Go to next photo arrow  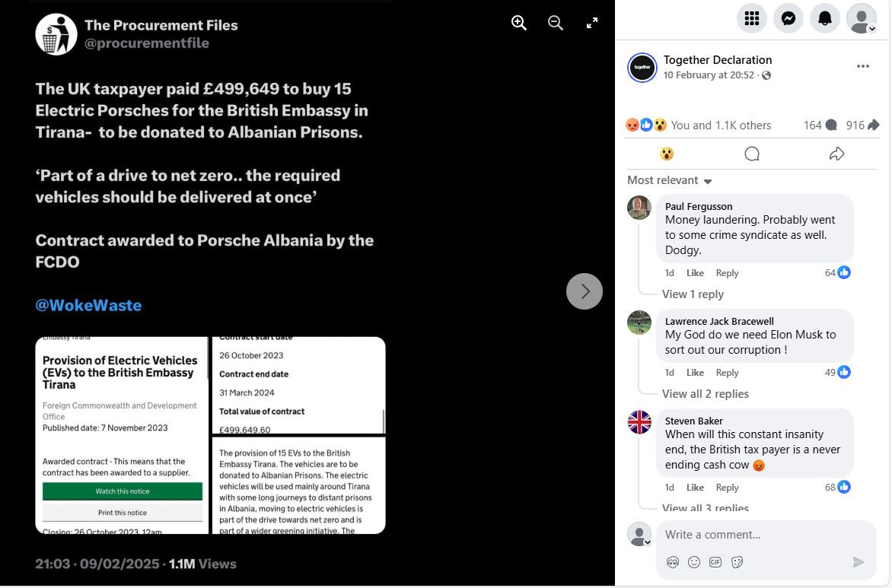(585, 291)
